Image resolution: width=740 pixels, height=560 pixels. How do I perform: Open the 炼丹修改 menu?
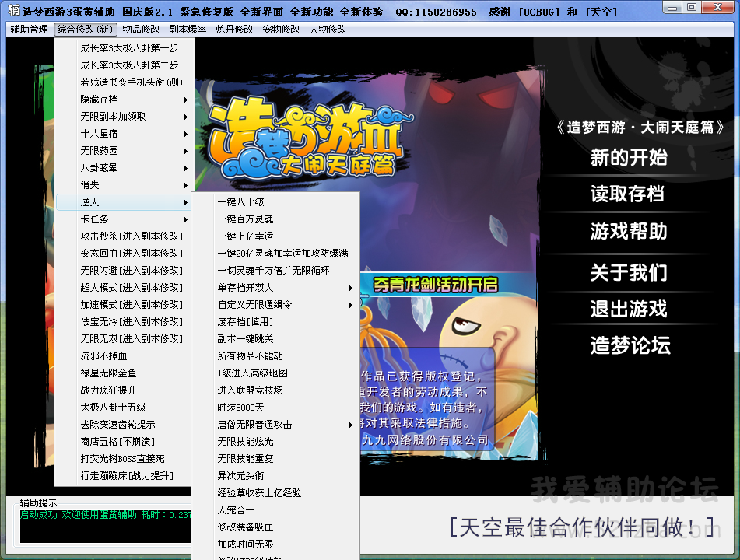[x=234, y=30]
